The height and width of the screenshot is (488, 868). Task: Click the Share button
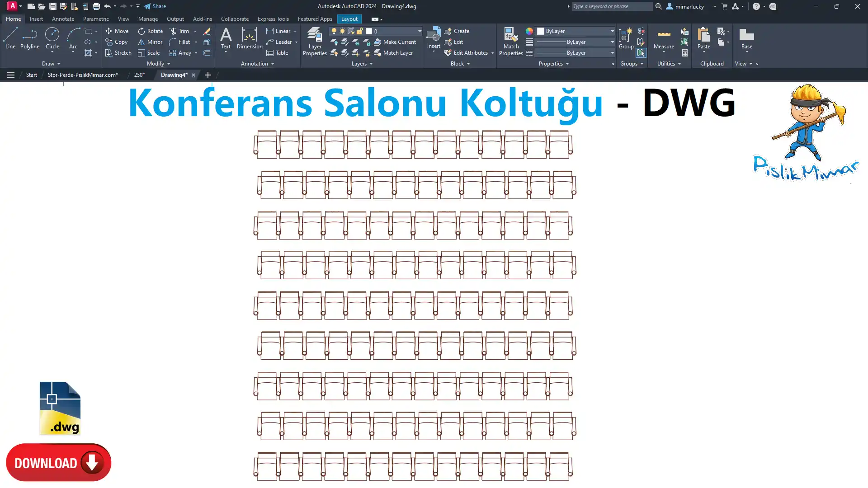click(x=155, y=6)
